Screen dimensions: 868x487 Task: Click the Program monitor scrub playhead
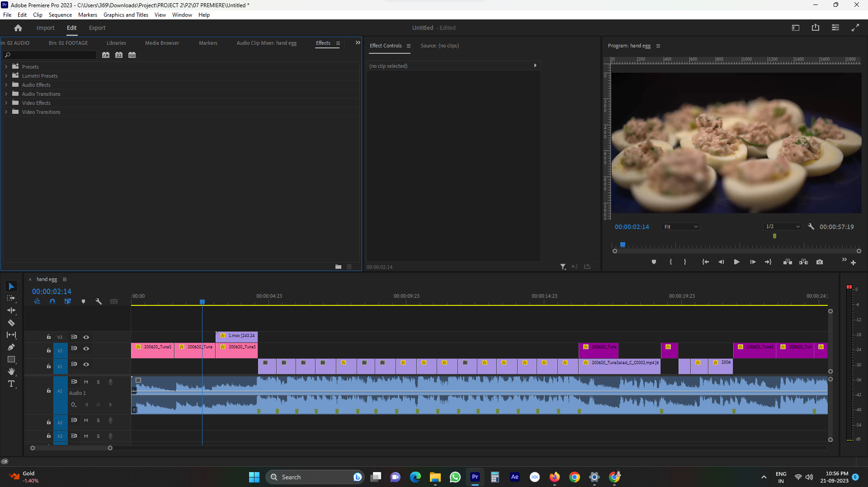623,245
